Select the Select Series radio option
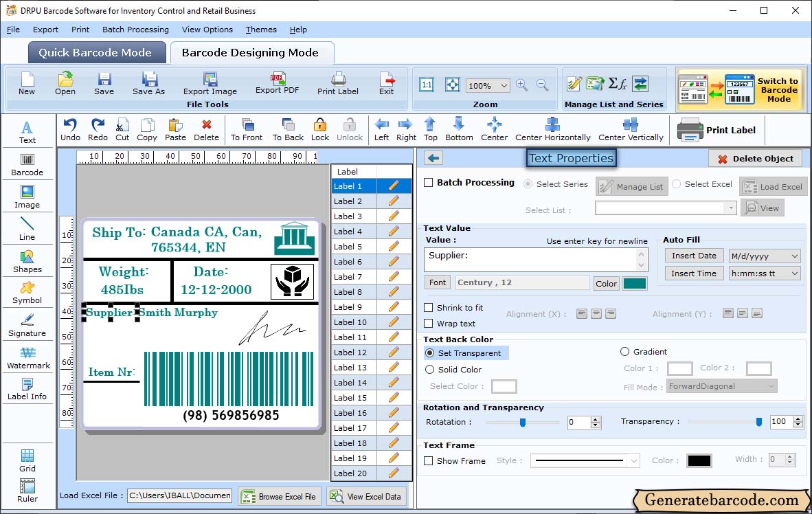The width and height of the screenshot is (812, 514). 528,184
